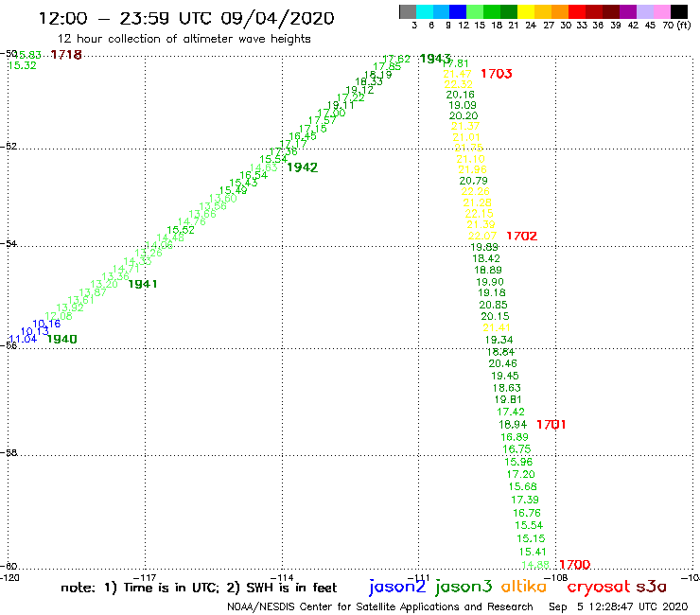Click the NOAA/NESDIS credit line
The image size is (700, 615).
tap(380, 607)
